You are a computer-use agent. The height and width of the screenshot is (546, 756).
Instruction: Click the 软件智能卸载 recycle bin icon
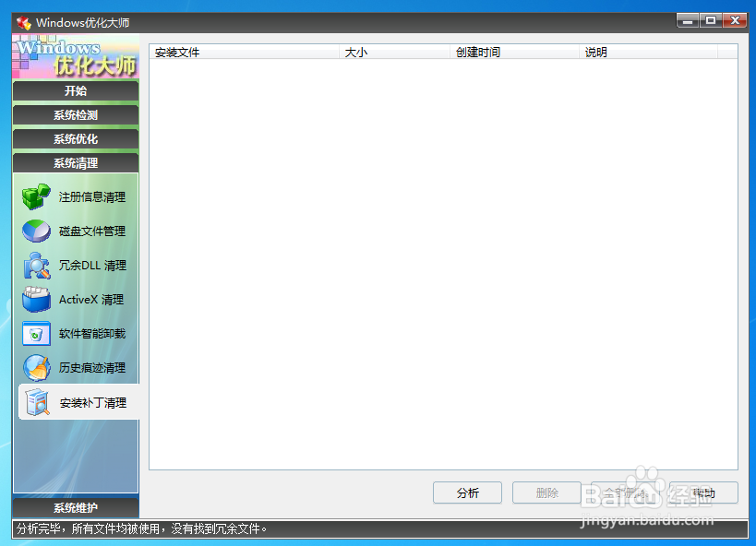(36, 334)
